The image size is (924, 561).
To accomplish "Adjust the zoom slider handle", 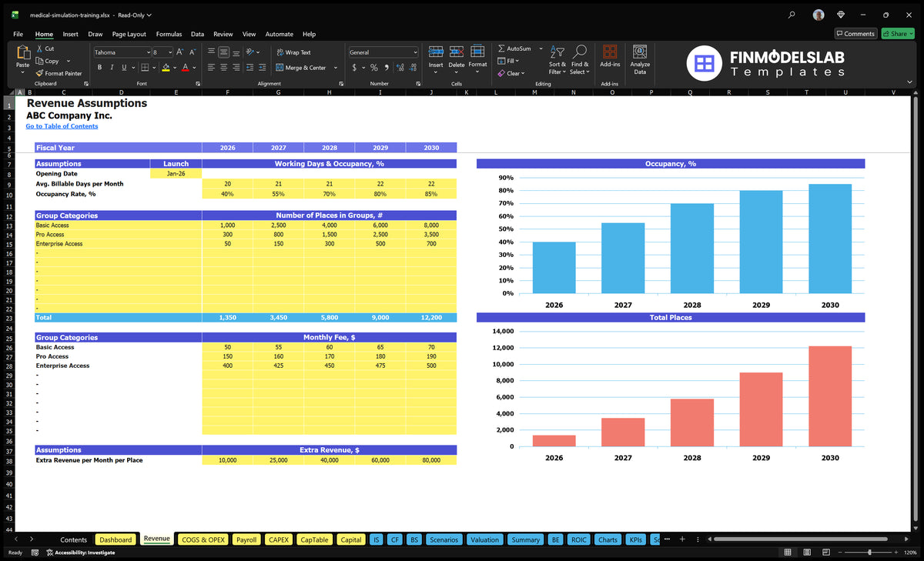I will (x=869, y=553).
